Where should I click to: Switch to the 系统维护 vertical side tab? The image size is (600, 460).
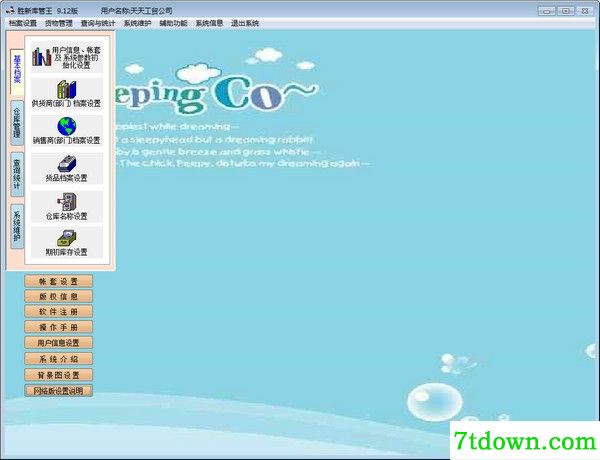coord(17,226)
